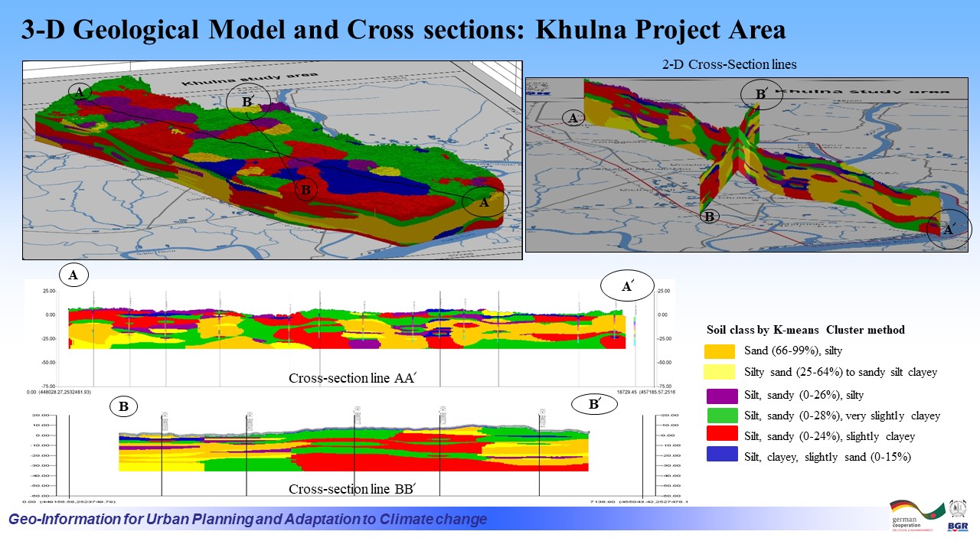Pick the yellow Silty sand legend swatch
This screenshot has height=551, width=980.
(720, 372)
